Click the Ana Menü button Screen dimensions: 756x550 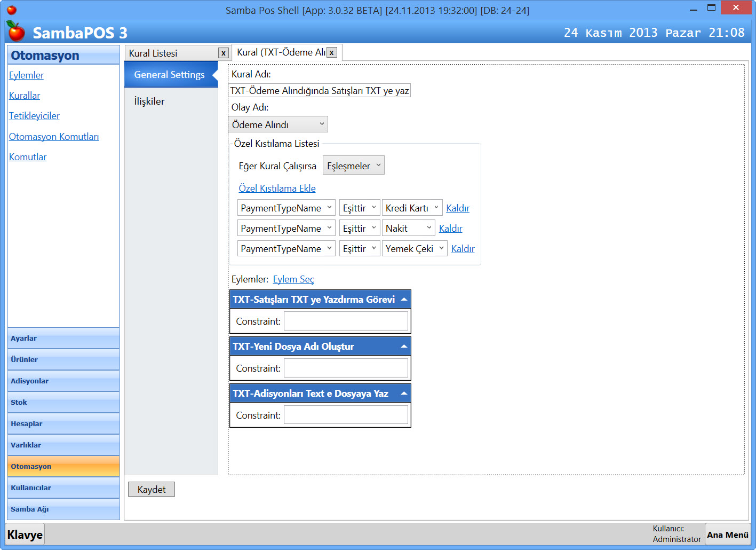pyautogui.click(x=727, y=535)
